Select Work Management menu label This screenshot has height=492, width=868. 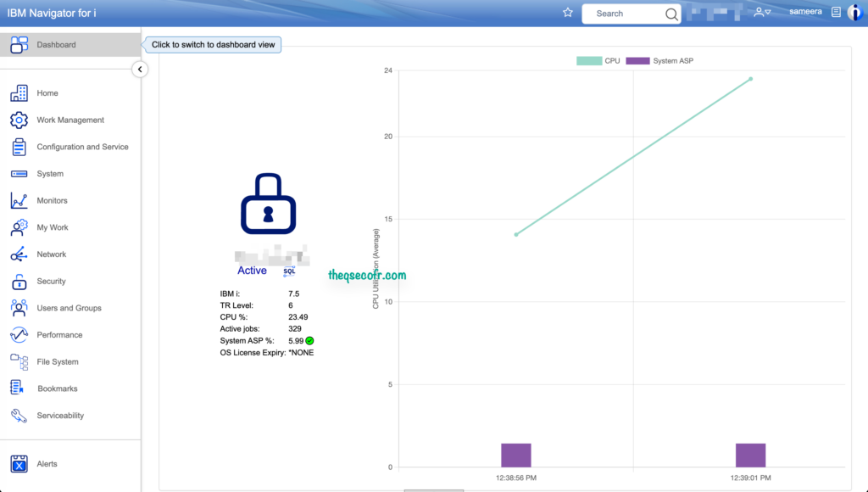[x=70, y=120]
